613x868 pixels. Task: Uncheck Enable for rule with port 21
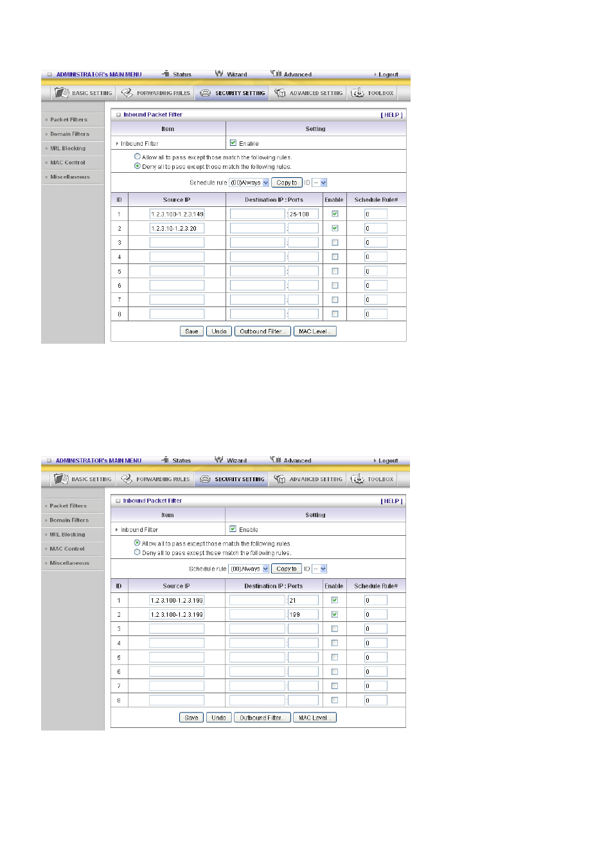335,599
